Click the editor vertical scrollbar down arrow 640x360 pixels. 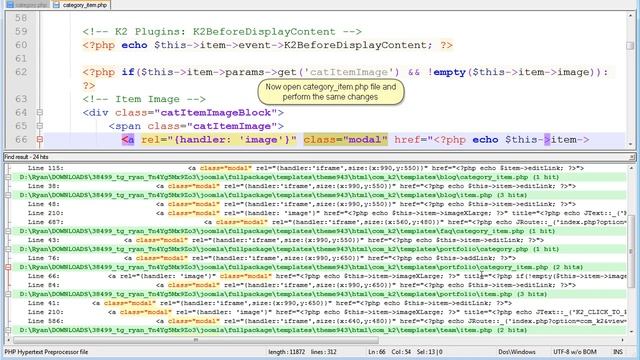pyautogui.click(x=631, y=144)
